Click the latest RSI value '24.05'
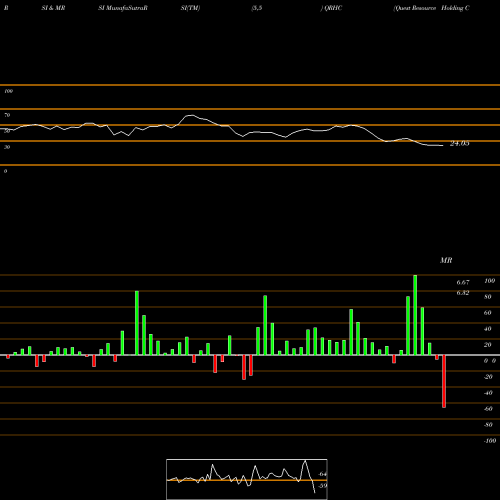 (x=460, y=144)
